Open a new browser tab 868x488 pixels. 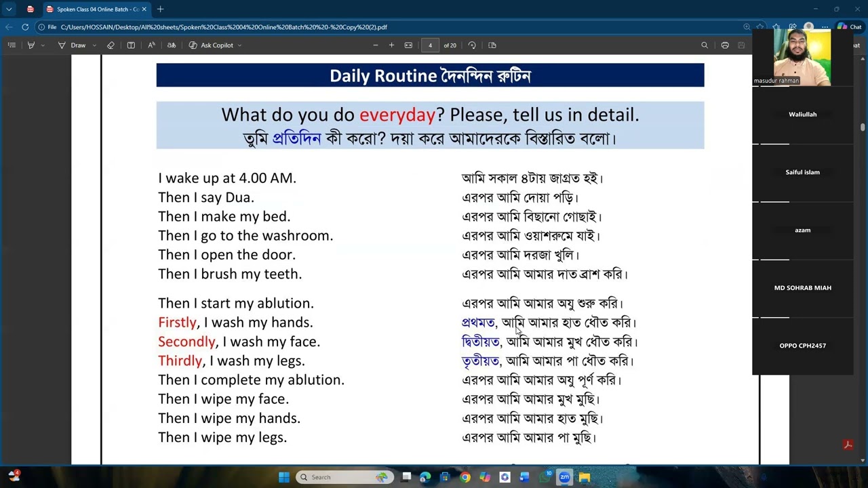[160, 9]
